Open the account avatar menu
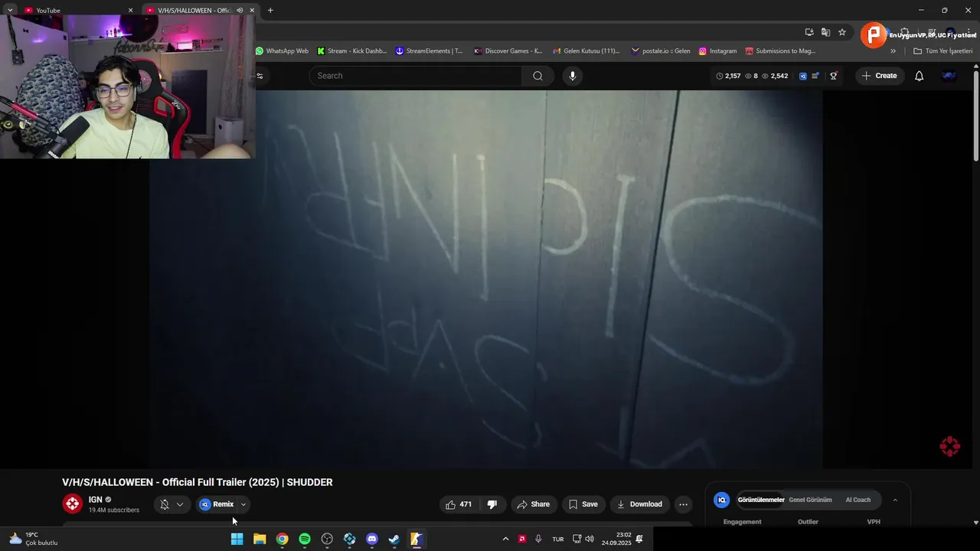980x551 pixels. (x=949, y=76)
